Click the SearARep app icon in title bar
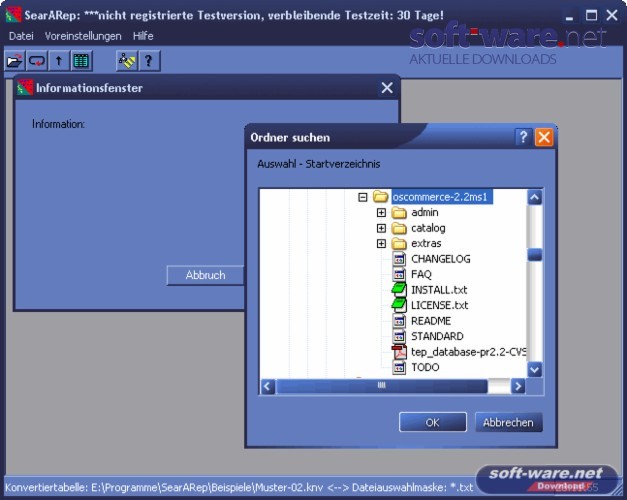Viewport: 627px width, 500px height. point(14,15)
